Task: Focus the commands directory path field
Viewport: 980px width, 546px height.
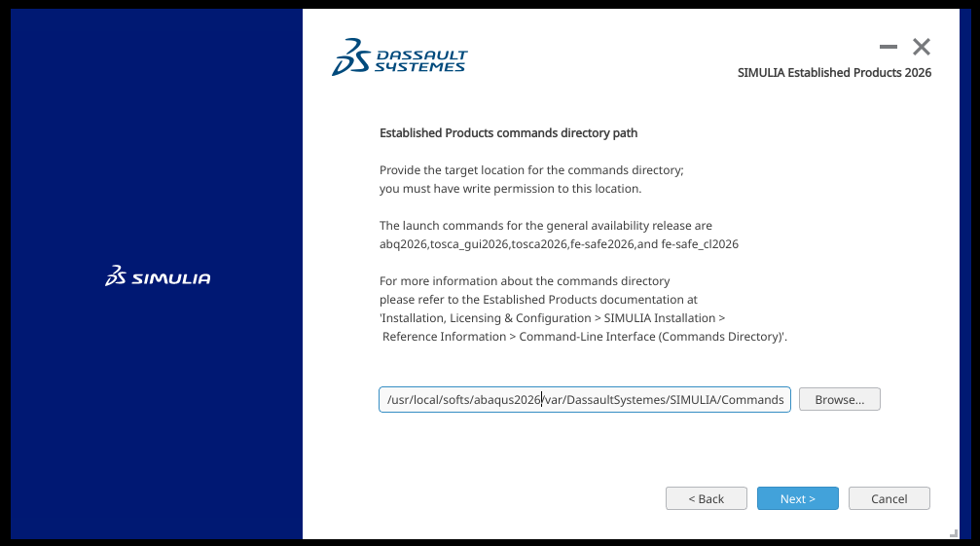Action: pos(584,399)
